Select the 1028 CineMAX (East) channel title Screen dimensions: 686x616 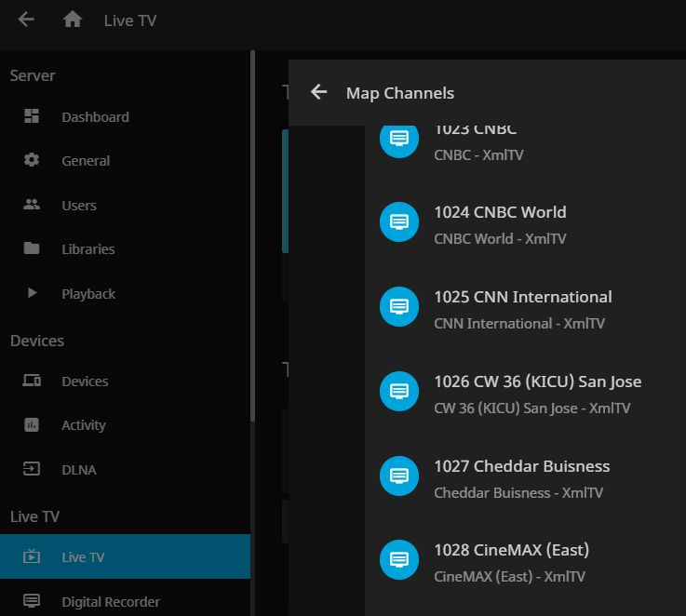(x=511, y=550)
